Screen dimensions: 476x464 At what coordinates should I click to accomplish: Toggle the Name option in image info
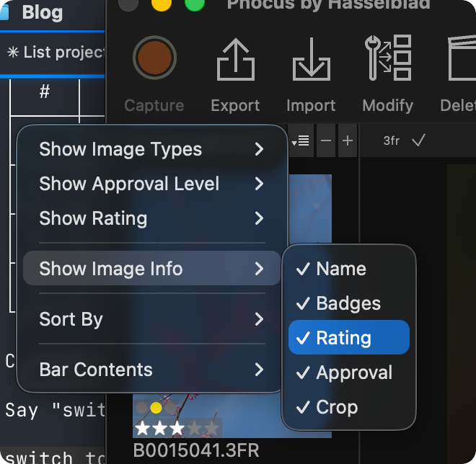(349, 269)
